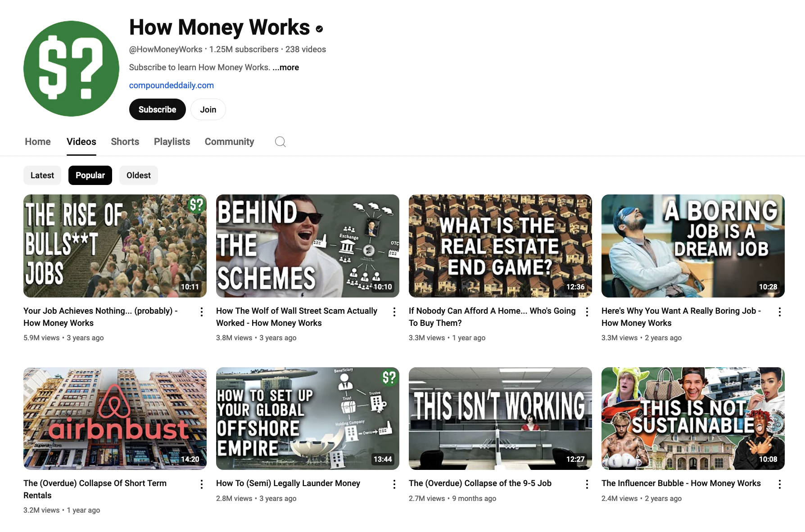The height and width of the screenshot is (532, 805).
Task: Open options menu for Your Job Achieves Nothing video
Action: (201, 312)
